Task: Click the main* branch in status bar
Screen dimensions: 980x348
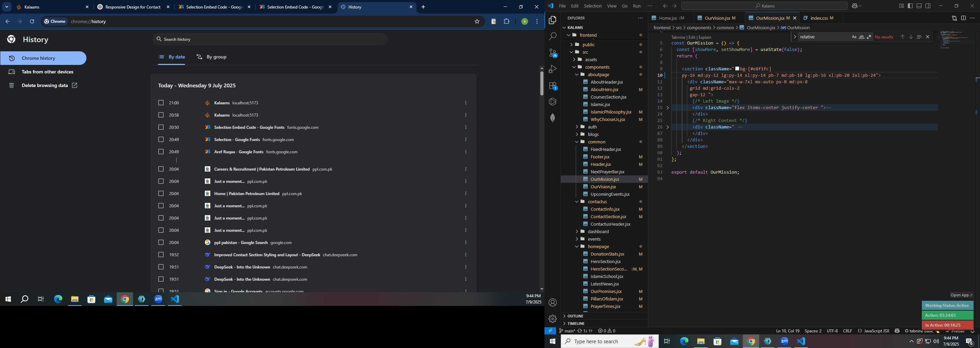Action: tap(567, 331)
